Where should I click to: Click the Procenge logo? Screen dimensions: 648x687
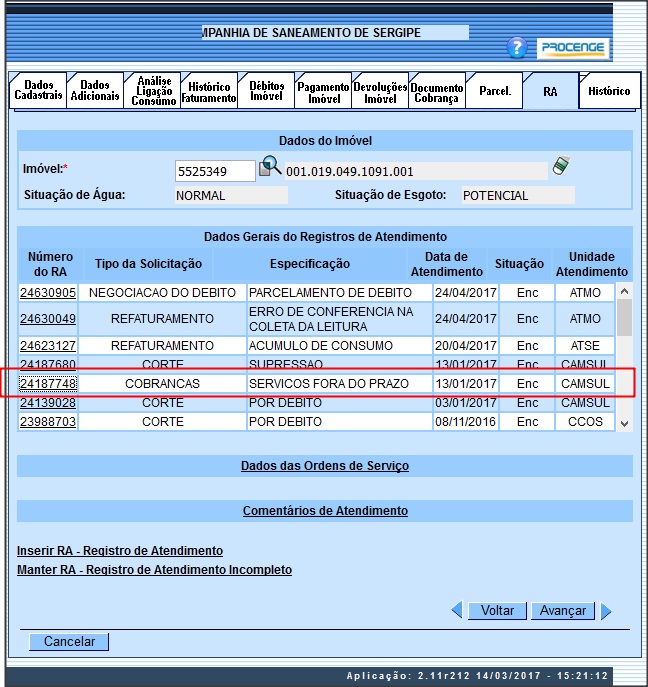point(573,48)
